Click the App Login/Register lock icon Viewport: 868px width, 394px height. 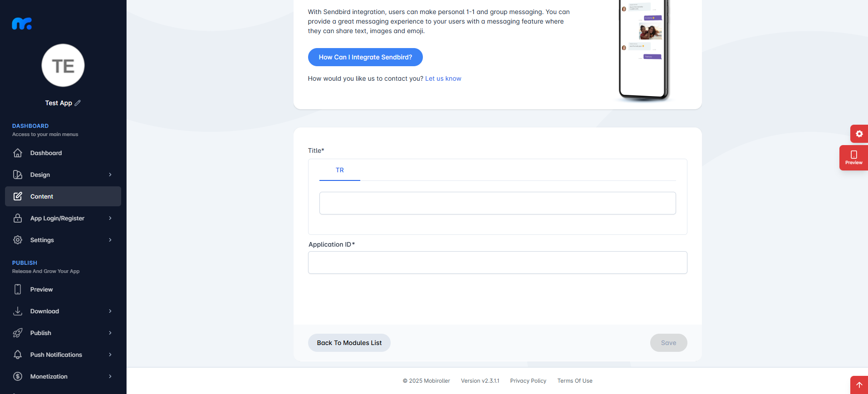click(x=18, y=218)
